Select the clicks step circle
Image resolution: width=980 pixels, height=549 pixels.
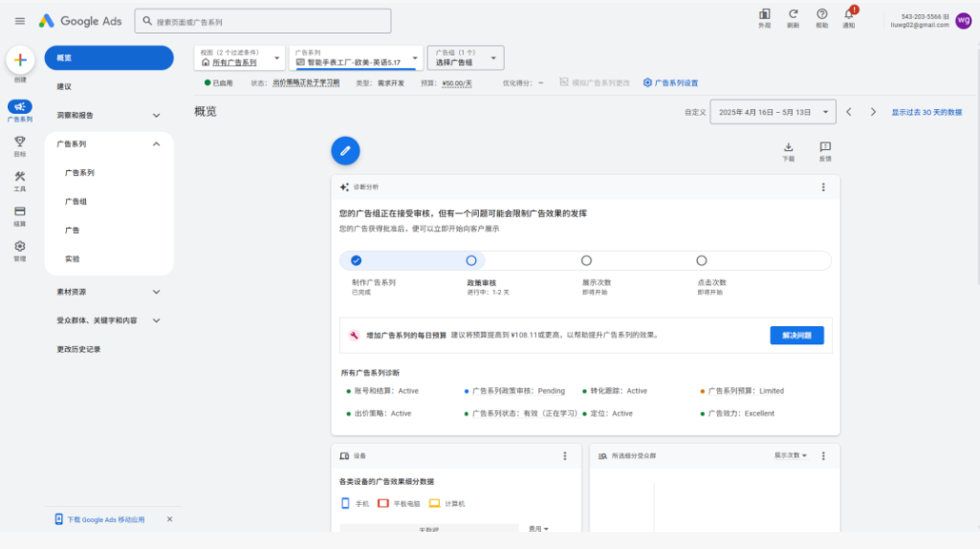(701, 261)
